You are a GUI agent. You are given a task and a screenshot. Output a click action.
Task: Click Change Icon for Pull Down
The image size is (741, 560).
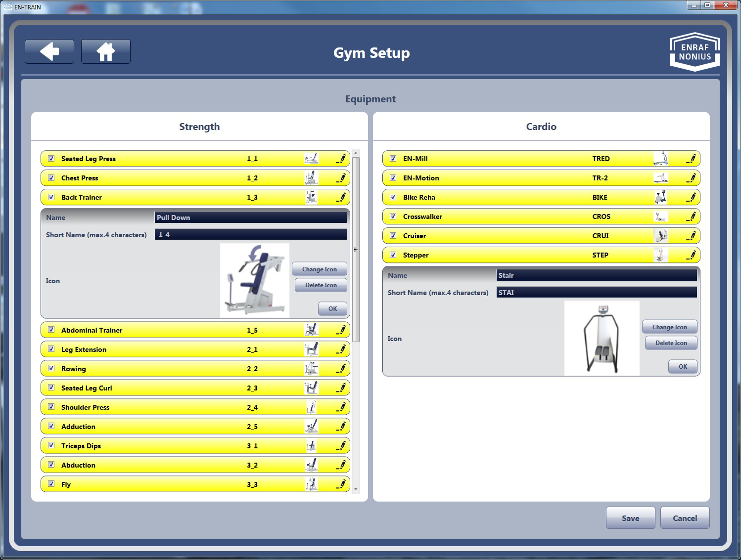click(x=320, y=269)
